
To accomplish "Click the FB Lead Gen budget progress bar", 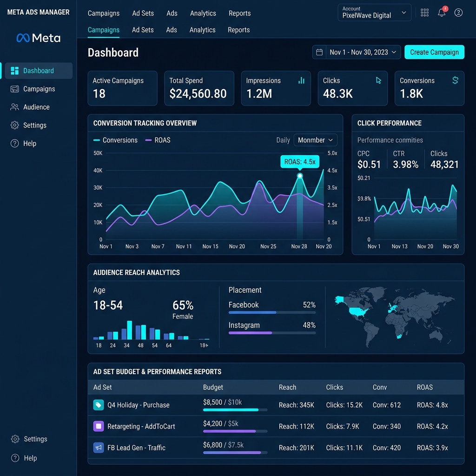I will pyautogui.click(x=235, y=453).
